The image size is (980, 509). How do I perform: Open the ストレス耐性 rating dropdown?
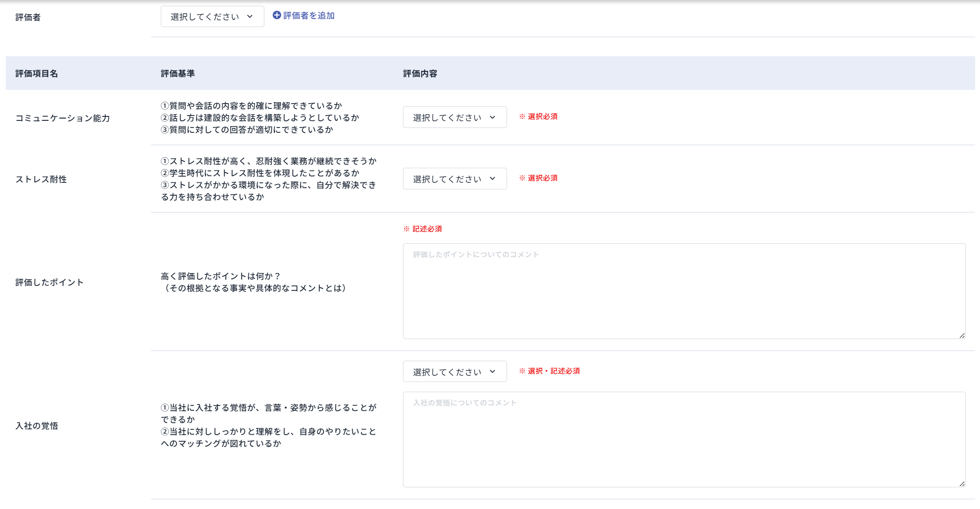(454, 178)
